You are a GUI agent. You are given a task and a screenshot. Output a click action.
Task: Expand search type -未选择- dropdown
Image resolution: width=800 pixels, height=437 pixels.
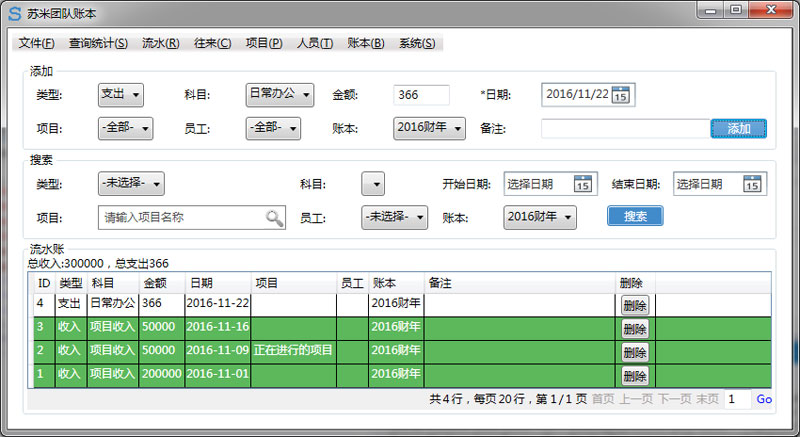pos(131,184)
